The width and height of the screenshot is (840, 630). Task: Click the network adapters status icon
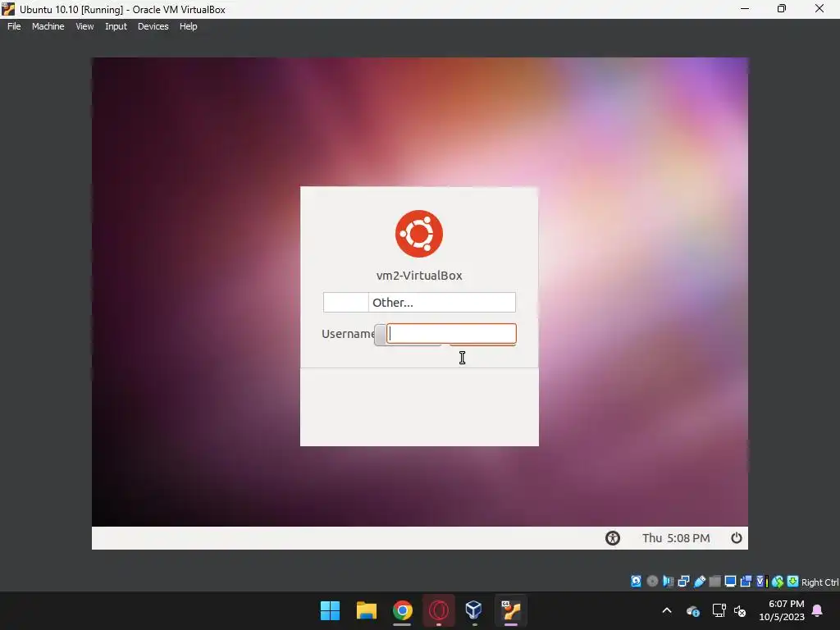pos(683,582)
